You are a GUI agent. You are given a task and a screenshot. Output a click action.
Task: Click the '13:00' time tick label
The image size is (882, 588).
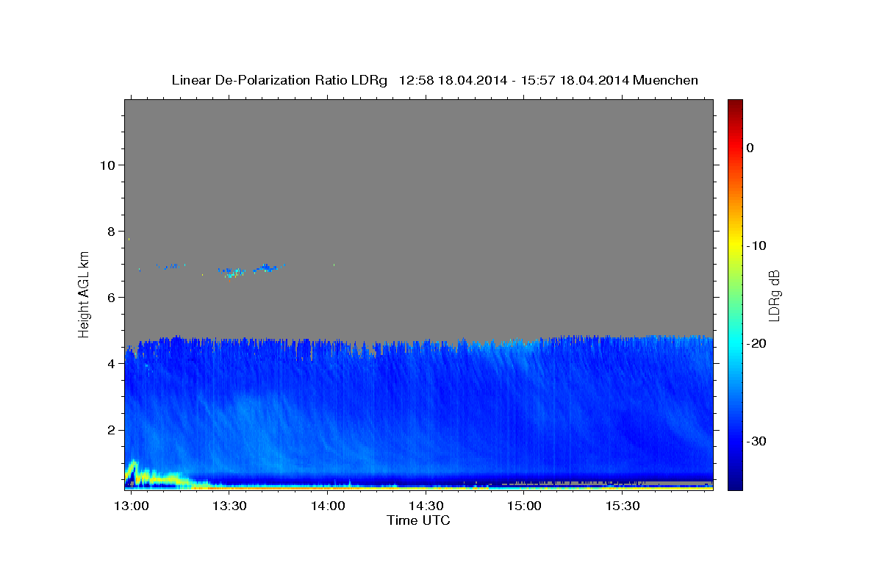[131, 506]
